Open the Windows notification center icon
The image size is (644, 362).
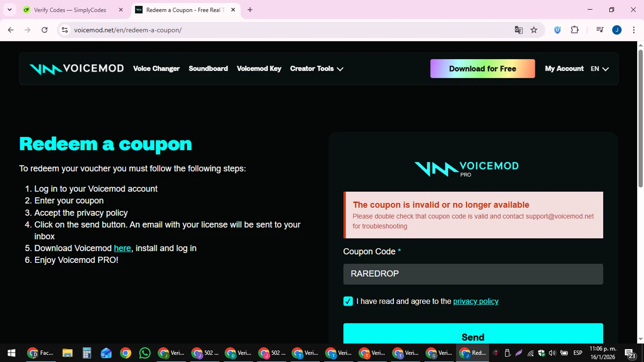630,353
